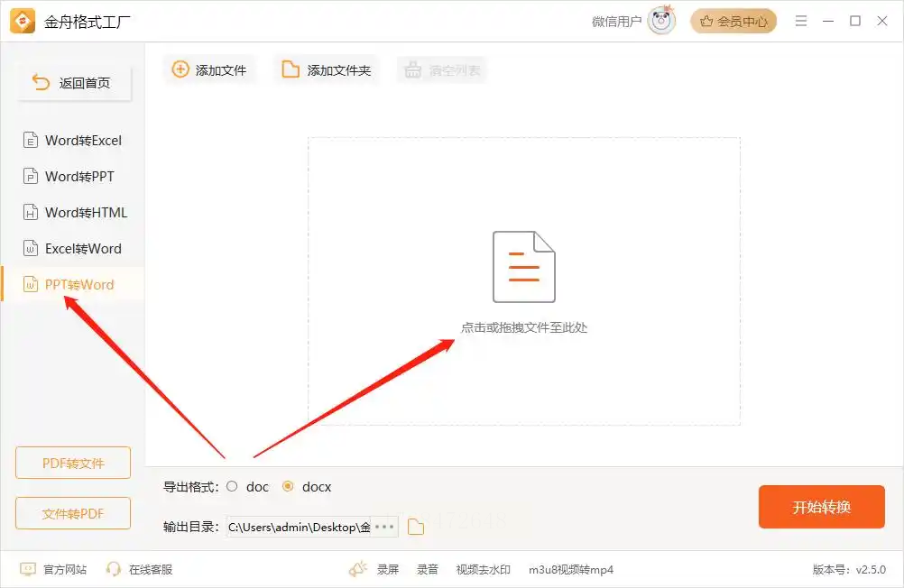Click the 版本号 v2.5.0 version text

pos(849,570)
